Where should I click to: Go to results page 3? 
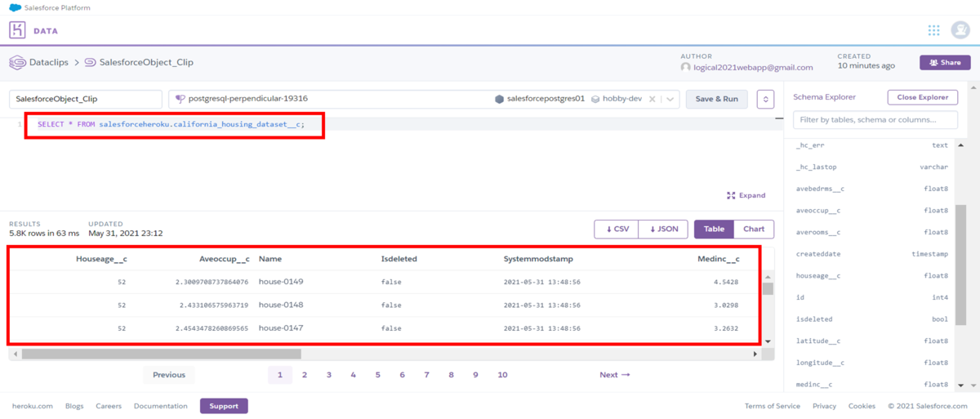point(329,375)
